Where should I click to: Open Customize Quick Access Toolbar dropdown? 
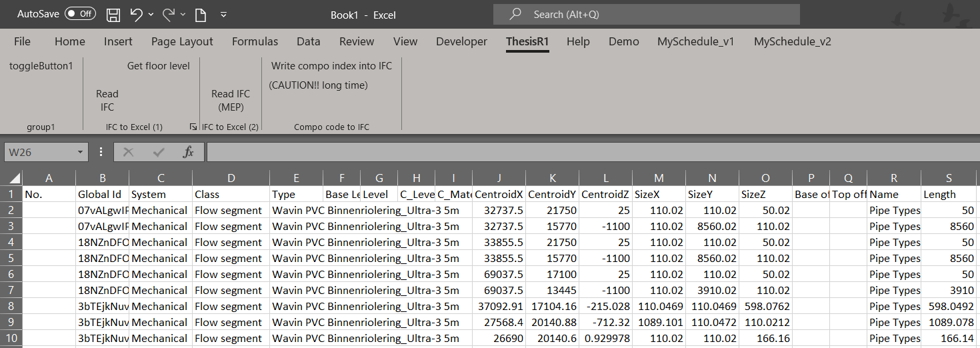pyautogui.click(x=223, y=14)
